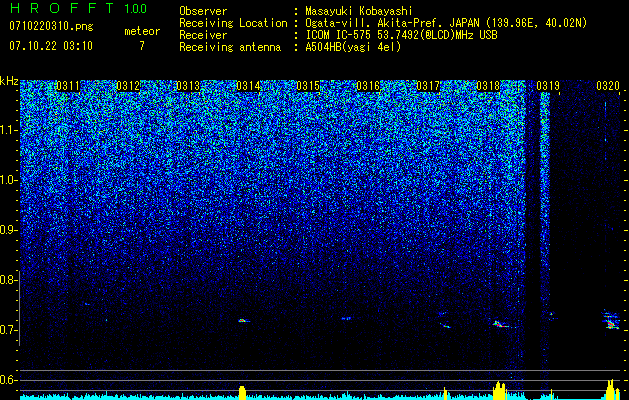Screen dimensions: 629x400
Task: Click the Receiver label
Action: click(x=203, y=35)
